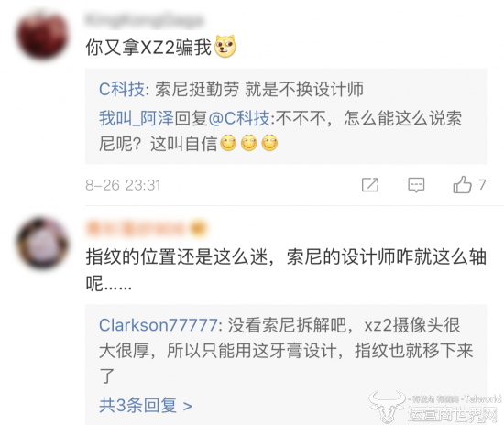Open the red apple avatar profile

[x=43, y=35]
